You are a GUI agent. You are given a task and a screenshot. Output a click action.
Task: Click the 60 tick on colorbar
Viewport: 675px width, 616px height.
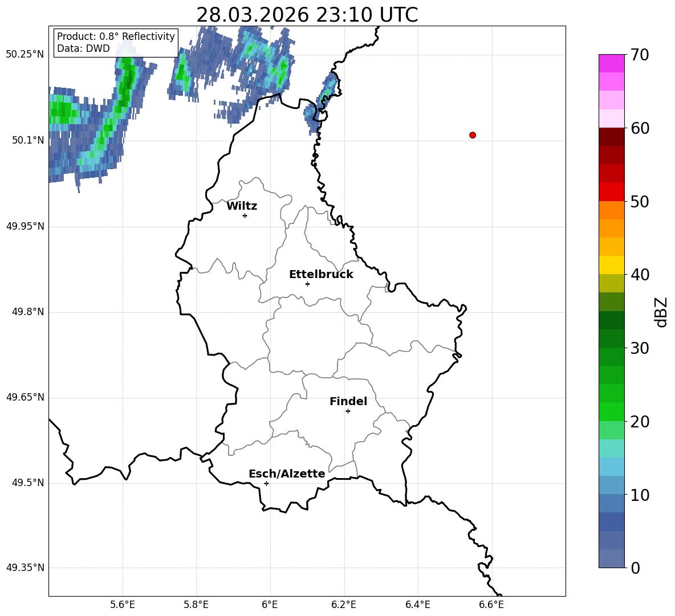click(640, 128)
